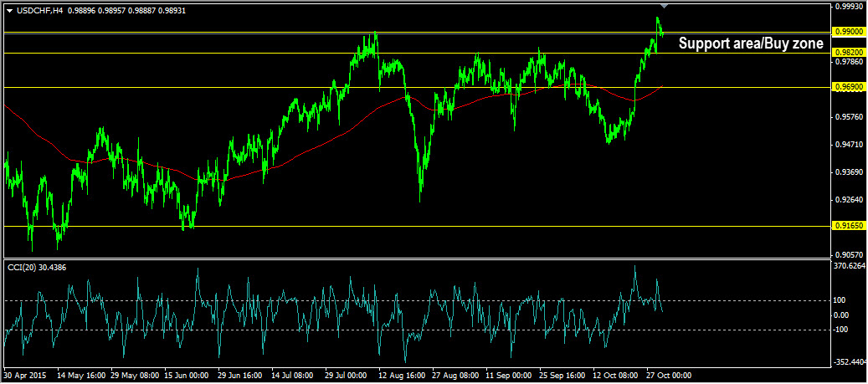Screen dimensions: 868x384
Task: Click the '29 May 08:00' time label
Action: [135, 375]
